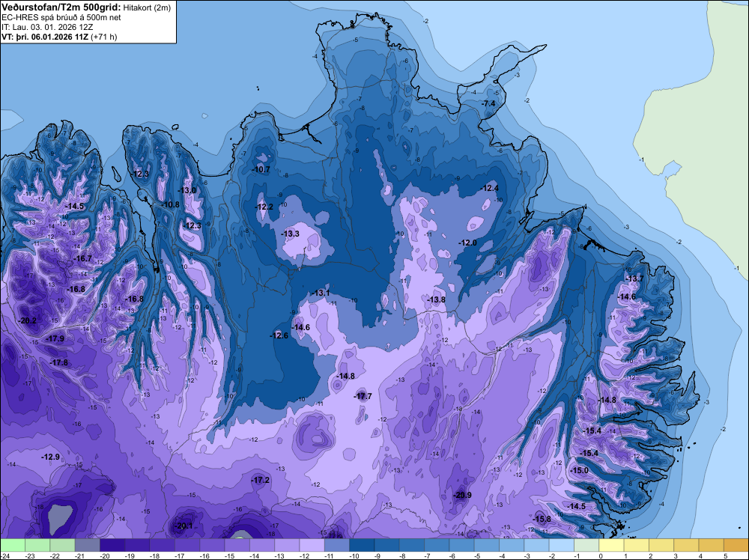This screenshot has height=560, width=749.
Task: Click the -23 light green legend swatch
Action: (x=37, y=544)
